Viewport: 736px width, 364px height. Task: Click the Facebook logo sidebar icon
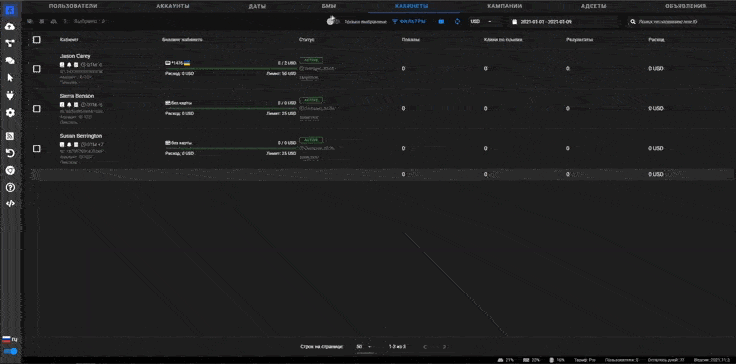10,9
